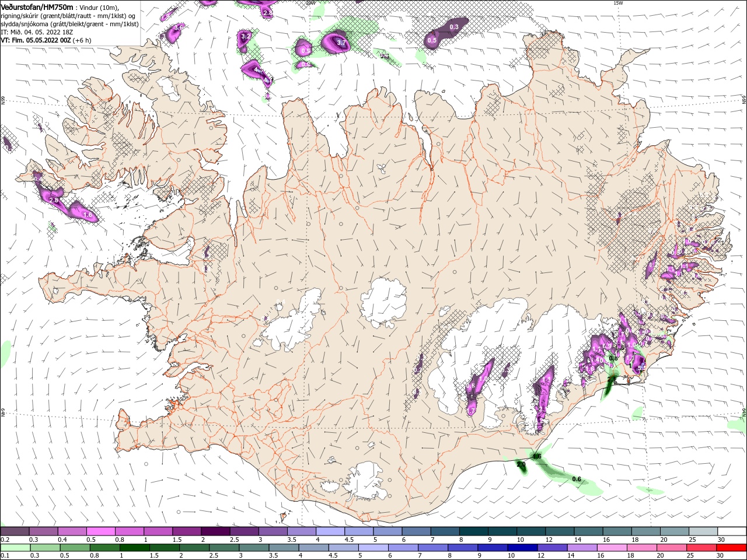
Task: Click top legend swatch between 0.5 and 0.8
Action: (100, 531)
